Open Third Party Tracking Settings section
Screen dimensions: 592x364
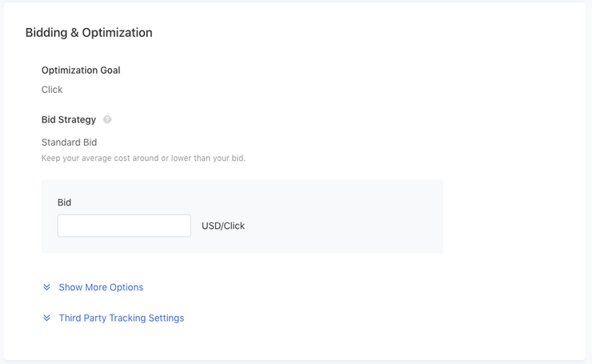click(121, 318)
